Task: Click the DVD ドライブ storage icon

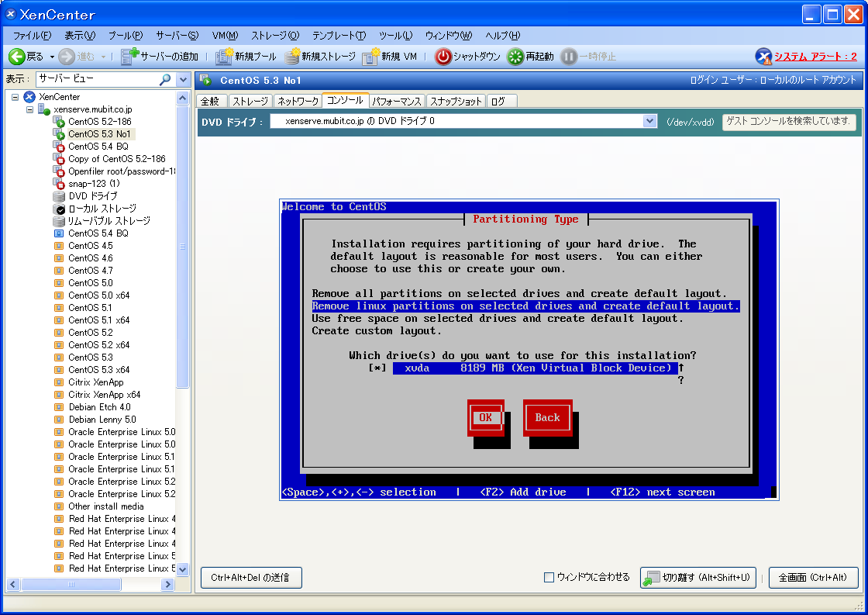Action: point(59,196)
